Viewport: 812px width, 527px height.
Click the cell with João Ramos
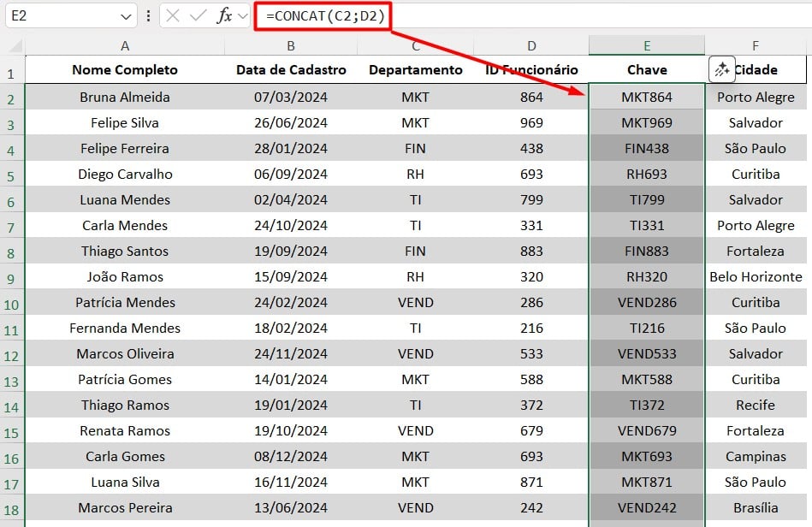[125, 277]
